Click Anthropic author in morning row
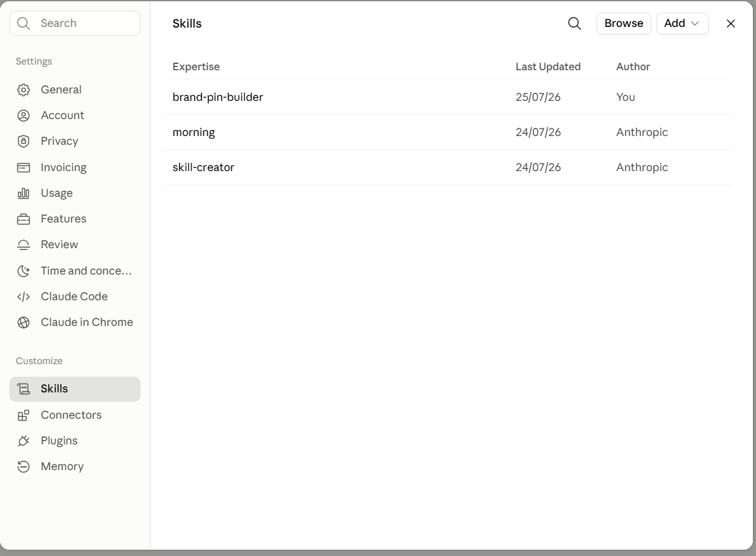The width and height of the screenshot is (756, 556). click(x=642, y=132)
